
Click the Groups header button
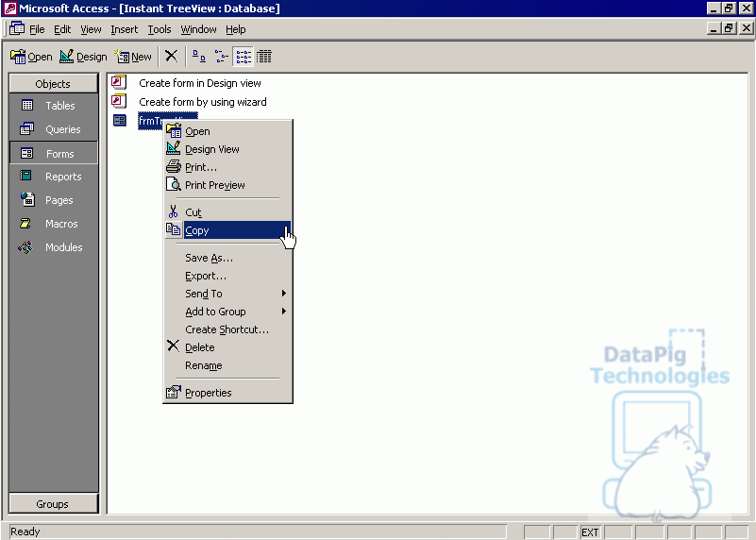coord(53,504)
